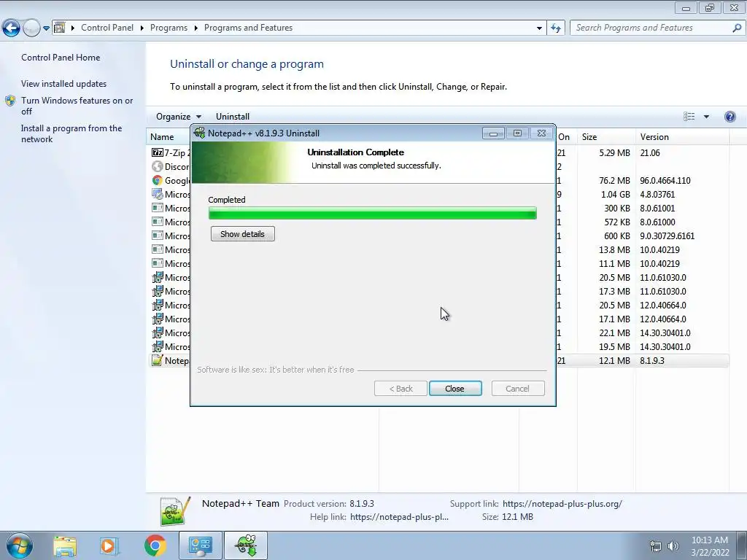This screenshot has width=747, height=560.
Task: Select the Notepad++ list row icon
Action: (158, 360)
